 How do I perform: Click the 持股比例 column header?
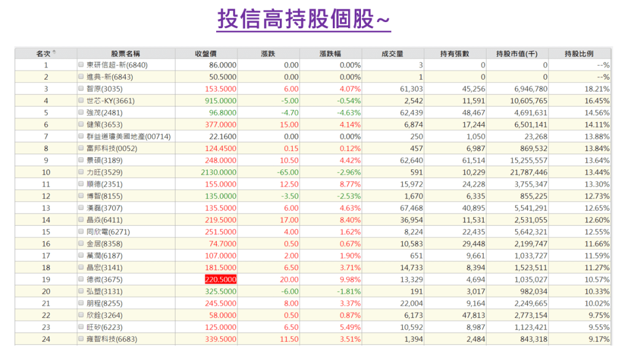pos(580,53)
